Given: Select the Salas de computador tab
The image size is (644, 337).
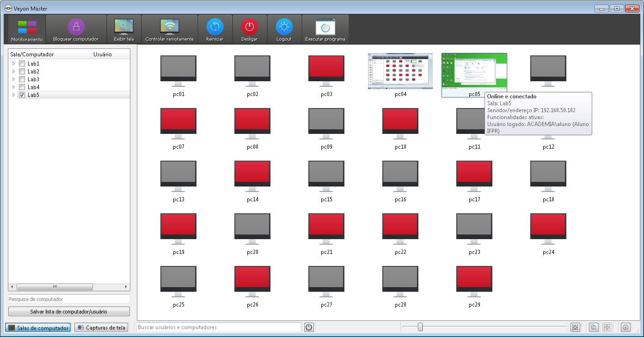Looking at the screenshot, I should pos(37,327).
